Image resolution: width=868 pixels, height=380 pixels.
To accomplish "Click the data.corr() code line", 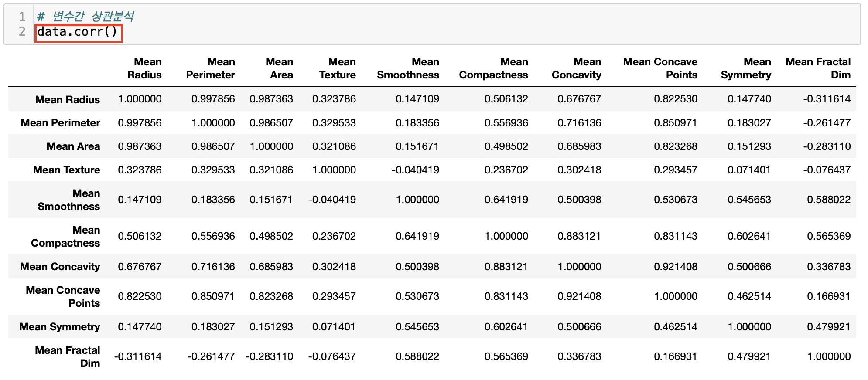I will tap(78, 32).
